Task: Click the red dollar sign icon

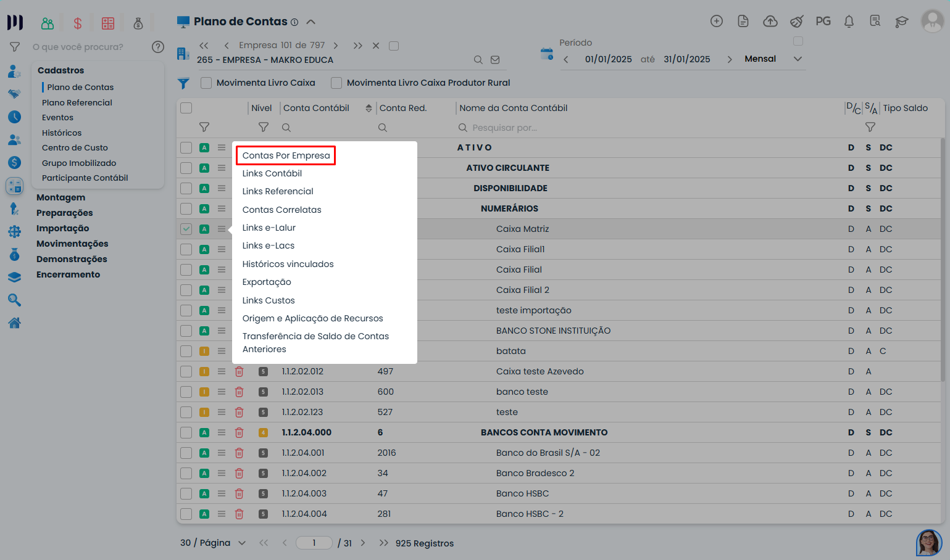Action: (x=78, y=23)
